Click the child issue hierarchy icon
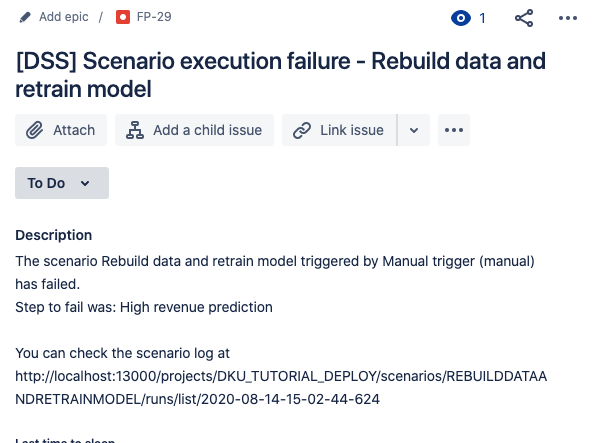The height and width of the screenshot is (443, 609). coord(135,130)
